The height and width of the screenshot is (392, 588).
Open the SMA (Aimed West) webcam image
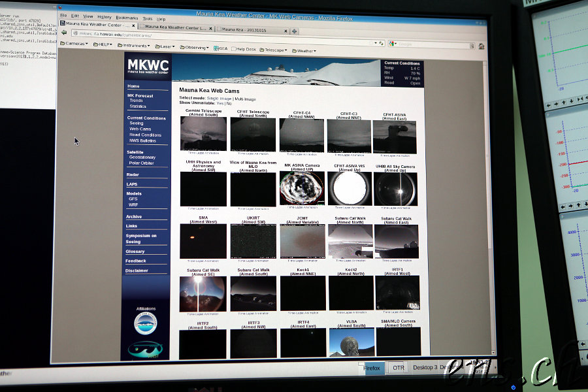(x=203, y=241)
